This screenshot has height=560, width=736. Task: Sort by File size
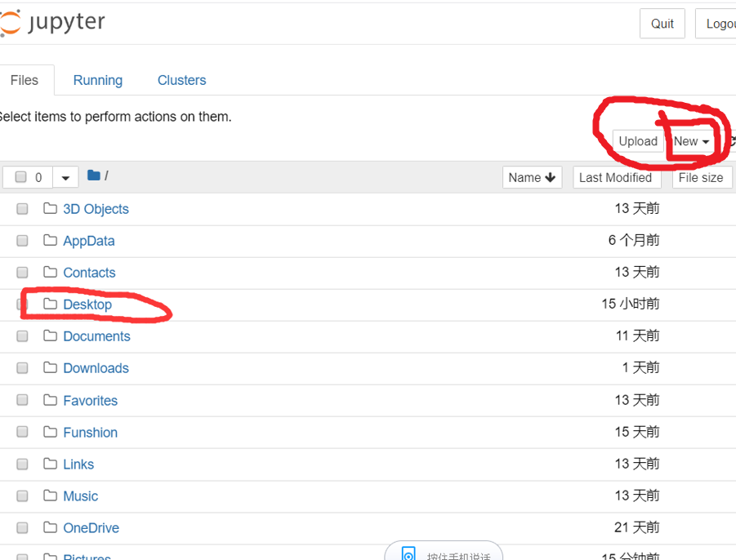coord(702,177)
